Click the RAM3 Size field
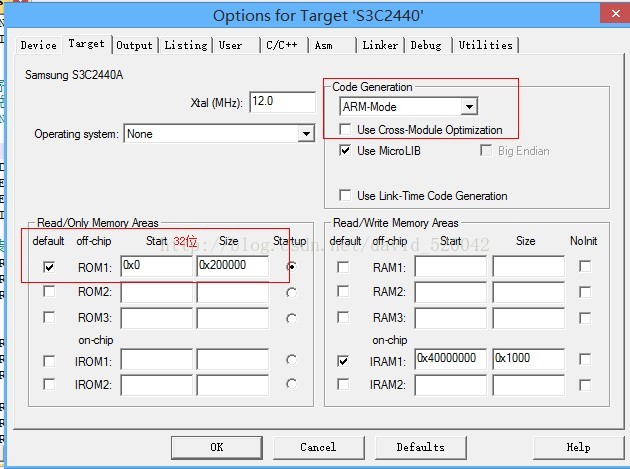 pyautogui.click(x=528, y=318)
